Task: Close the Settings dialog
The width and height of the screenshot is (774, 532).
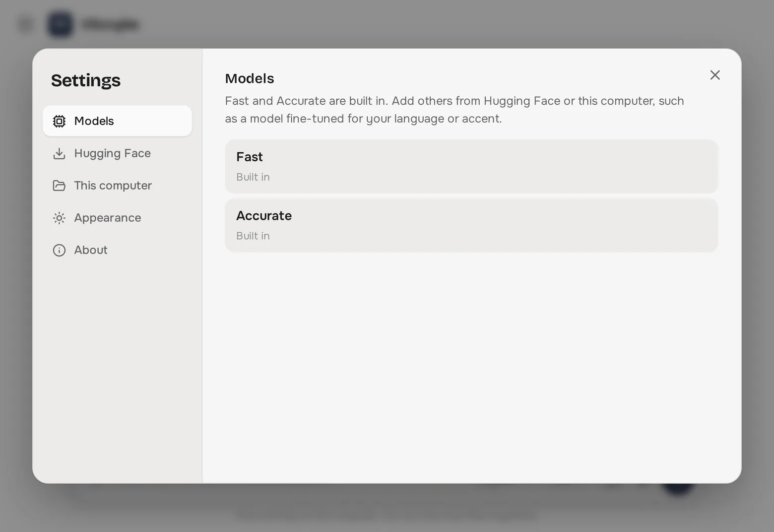Action: (715, 75)
